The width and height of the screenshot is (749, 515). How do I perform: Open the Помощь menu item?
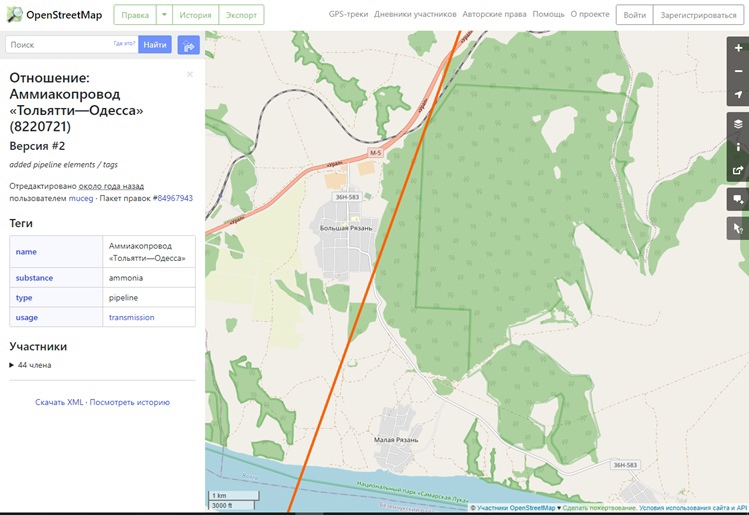[548, 14]
